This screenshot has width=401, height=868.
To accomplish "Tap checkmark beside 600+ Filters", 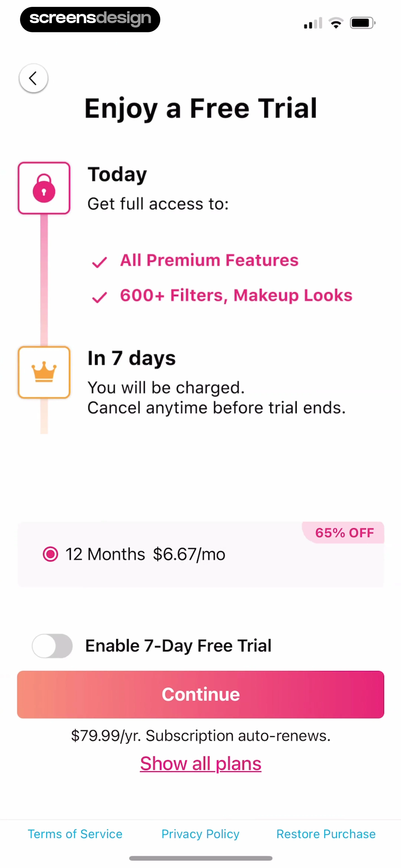I will (x=100, y=297).
